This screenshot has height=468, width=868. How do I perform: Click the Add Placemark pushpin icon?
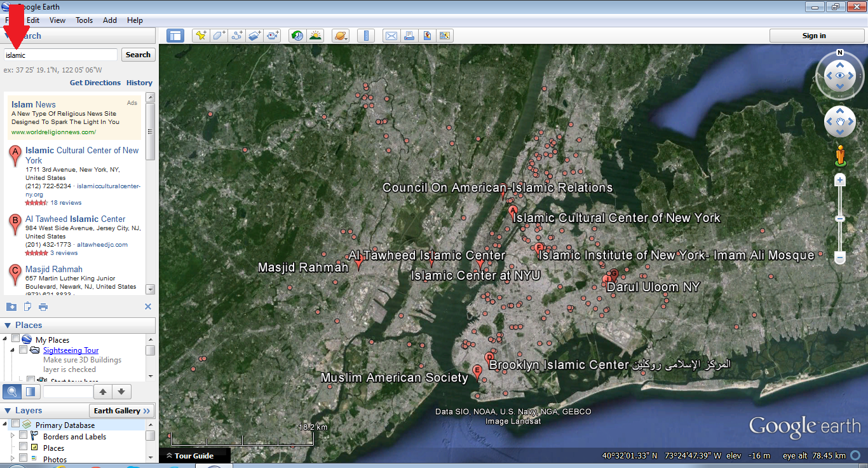[201, 36]
